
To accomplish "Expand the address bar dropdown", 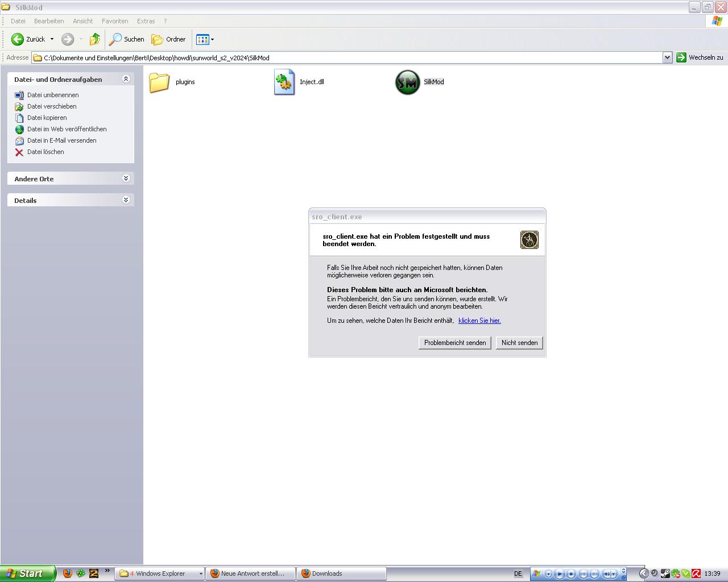I will click(667, 57).
